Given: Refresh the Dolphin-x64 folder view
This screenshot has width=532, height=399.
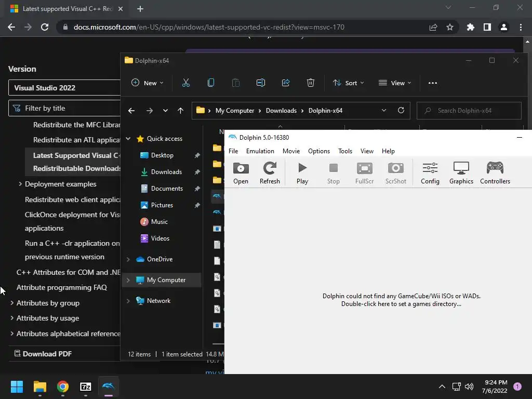Looking at the screenshot, I should [401, 110].
